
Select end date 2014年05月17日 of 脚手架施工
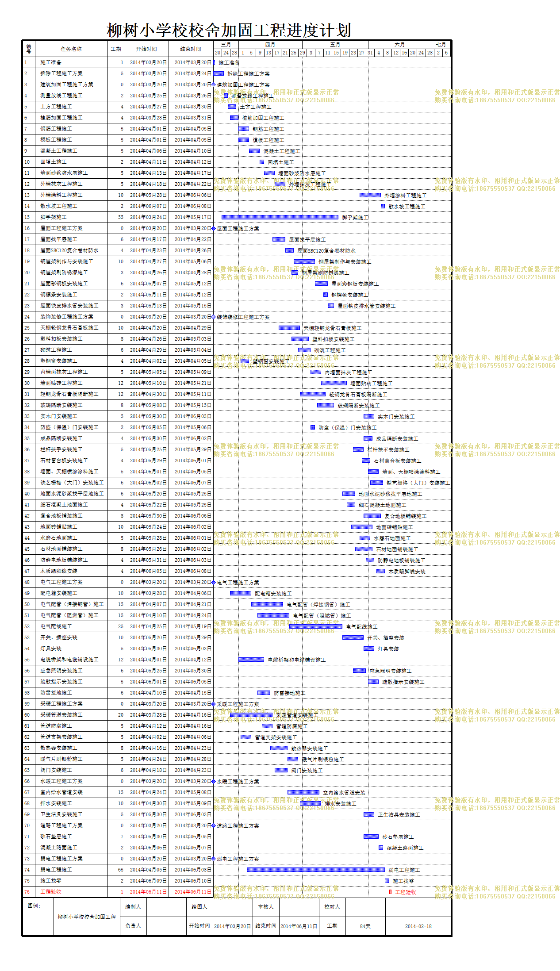click(x=193, y=217)
